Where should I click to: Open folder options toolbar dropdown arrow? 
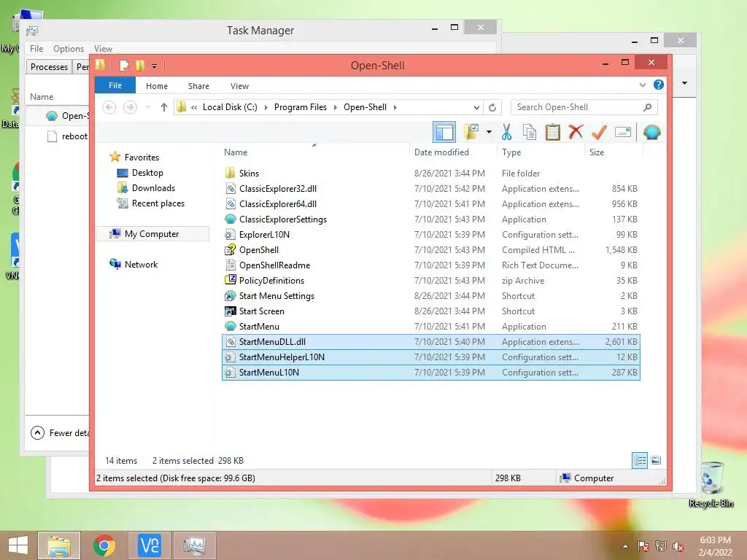pos(489,132)
